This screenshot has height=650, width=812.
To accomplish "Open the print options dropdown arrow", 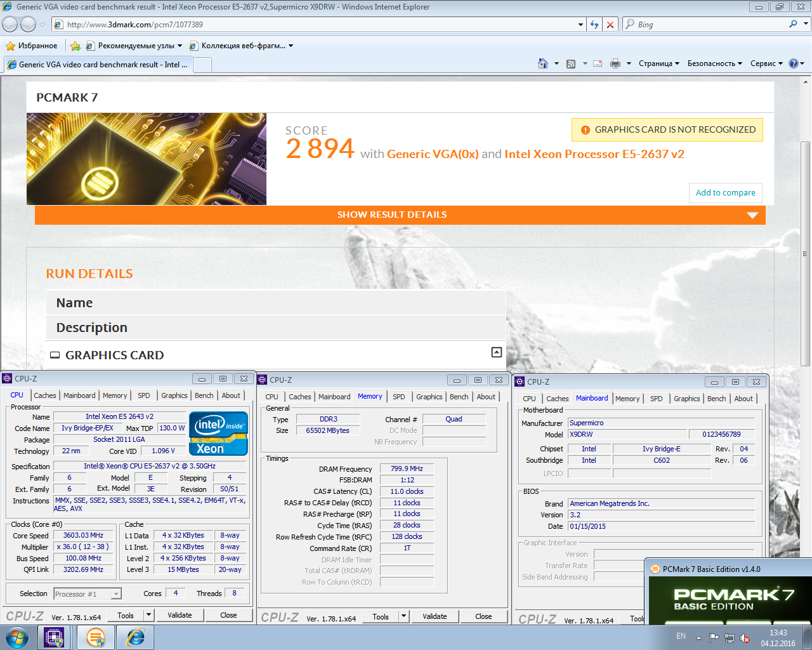I will click(629, 63).
